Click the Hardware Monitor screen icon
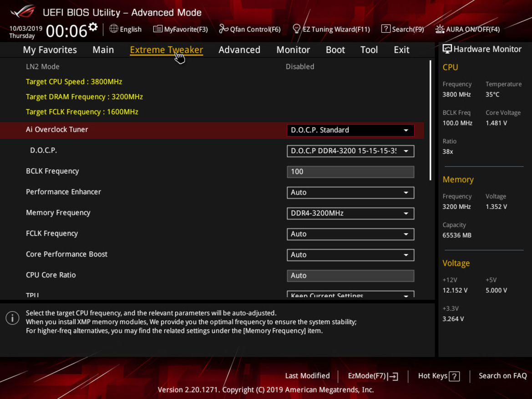This screenshot has height=399, width=532. pos(447,49)
